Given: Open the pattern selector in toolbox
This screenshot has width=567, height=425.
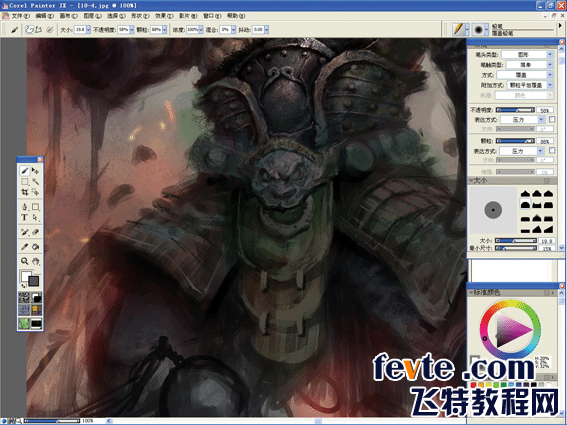Looking at the screenshot, I should (24, 310).
